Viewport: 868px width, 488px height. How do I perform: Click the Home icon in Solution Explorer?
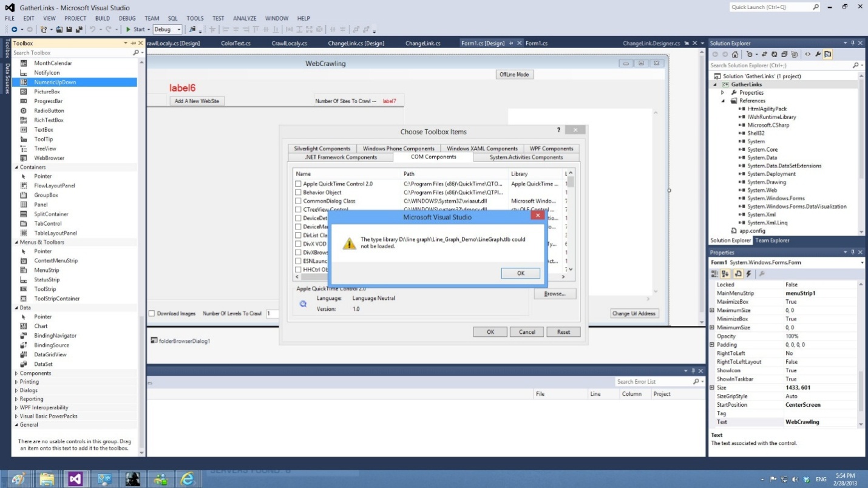[x=734, y=54]
